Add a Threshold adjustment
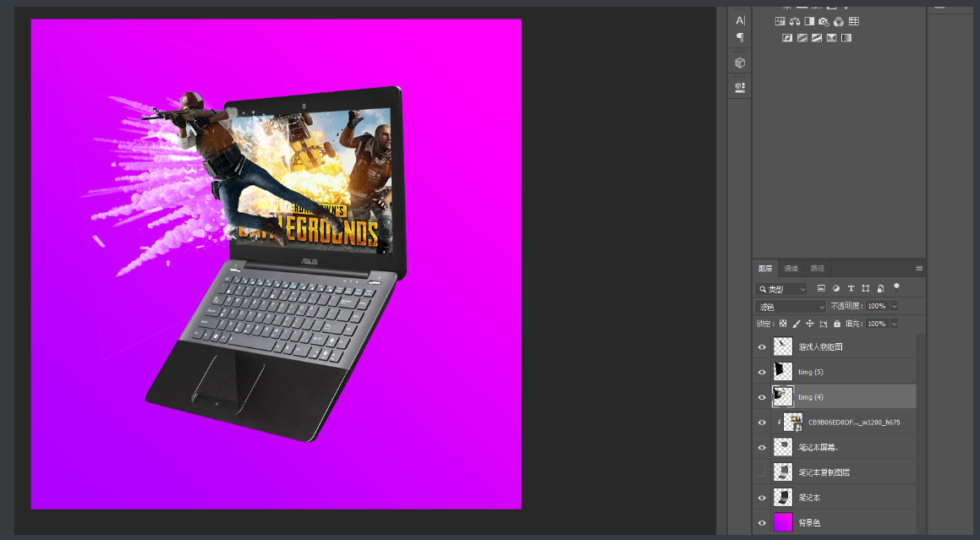The width and height of the screenshot is (980, 540). (x=817, y=38)
